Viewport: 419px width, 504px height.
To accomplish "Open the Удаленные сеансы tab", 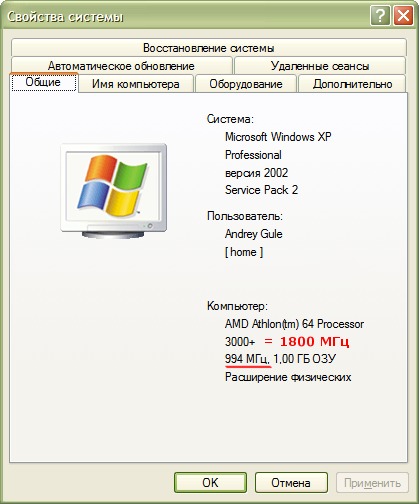I will [x=320, y=66].
